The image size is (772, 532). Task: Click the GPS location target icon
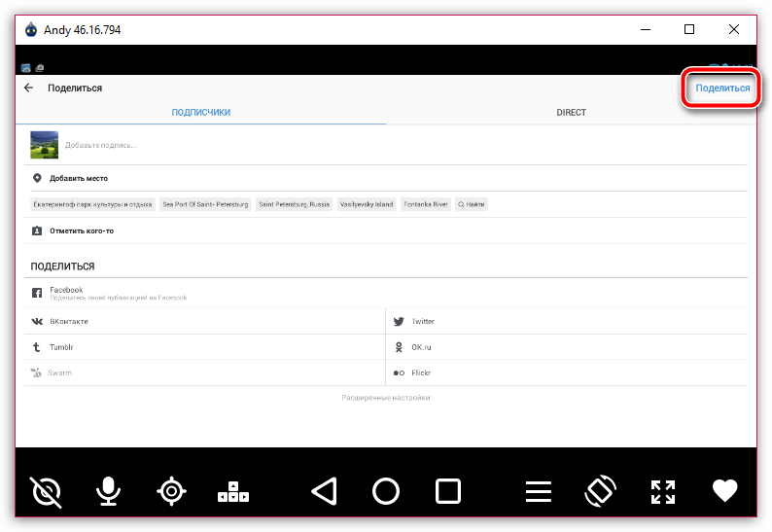(171, 491)
